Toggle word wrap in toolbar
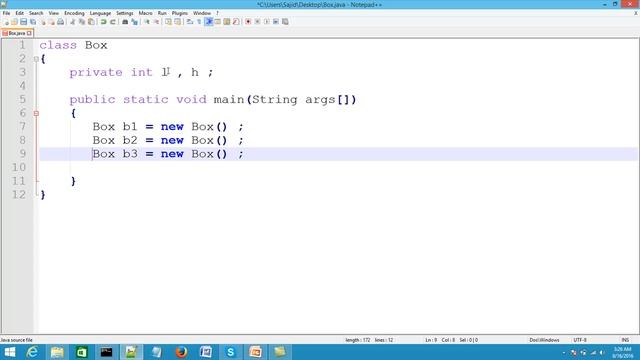Screen dimensions: 640x360 pyautogui.click(x=190, y=22)
